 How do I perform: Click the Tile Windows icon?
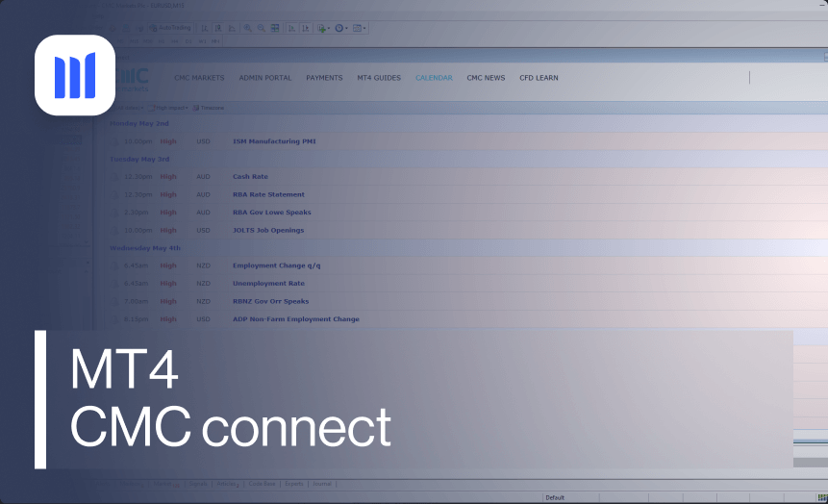pos(275,28)
